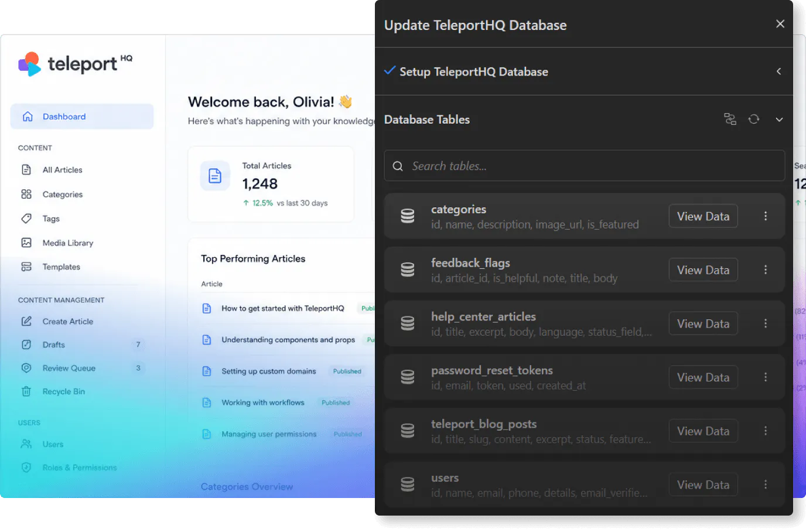This screenshot has height=532, width=806.
Task: Open the Dashboard menu item
Action: [x=82, y=117]
